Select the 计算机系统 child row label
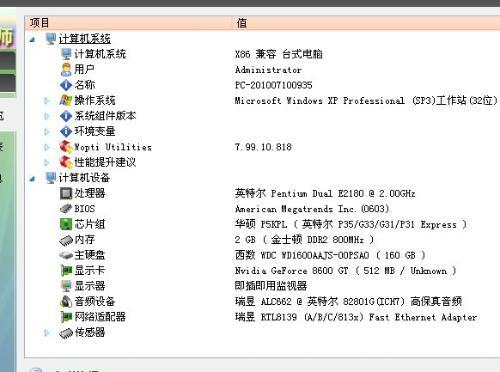This screenshot has height=372, width=500. [x=100, y=54]
